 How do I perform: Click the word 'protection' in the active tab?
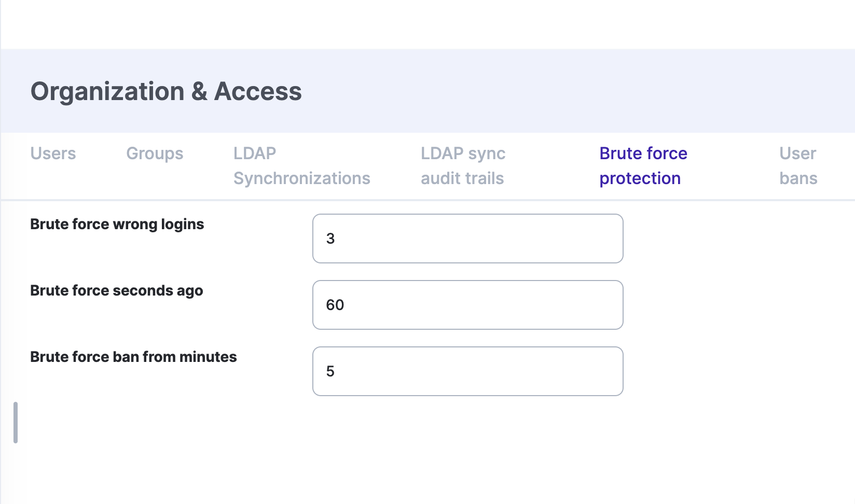[640, 178]
